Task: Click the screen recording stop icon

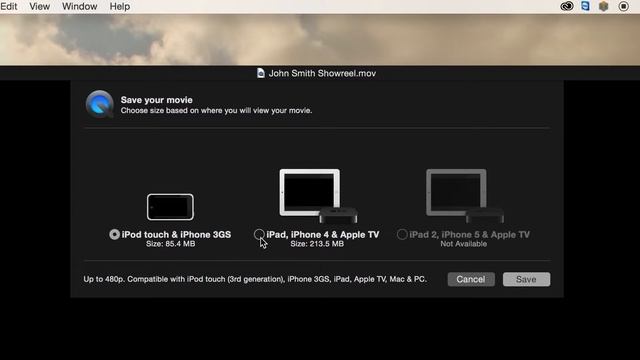Action: tap(623, 6)
